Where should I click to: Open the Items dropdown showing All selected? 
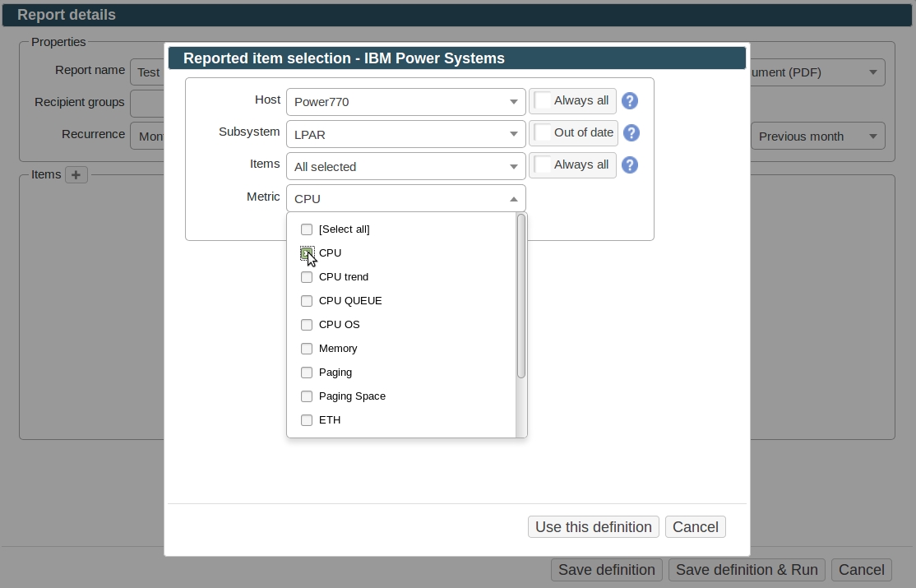tap(406, 167)
